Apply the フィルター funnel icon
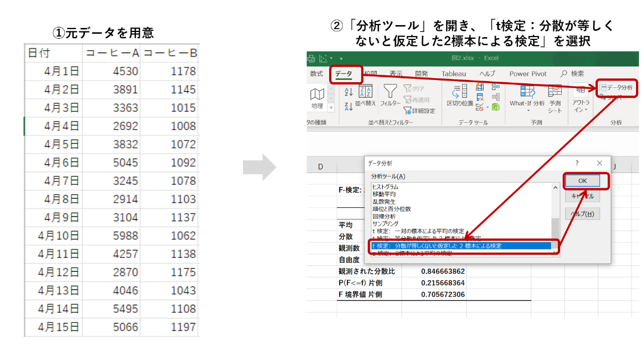Screen dimensions: 644x347 [390, 95]
